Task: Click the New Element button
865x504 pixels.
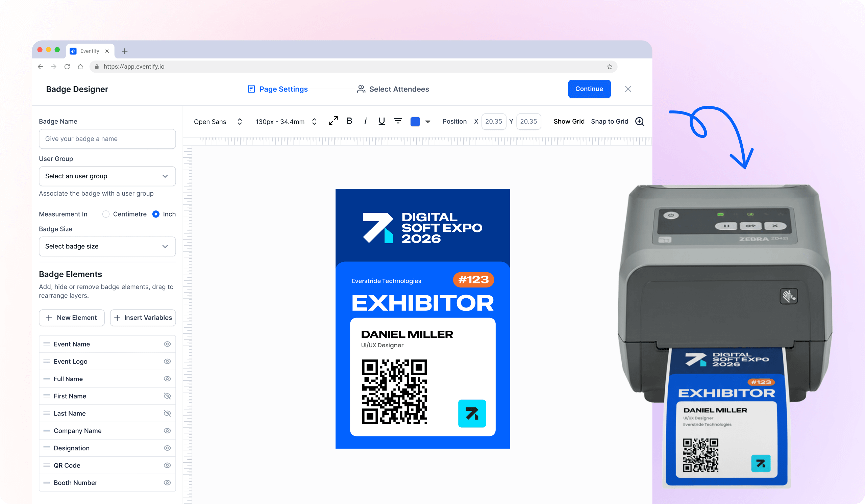Action: tap(71, 318)
